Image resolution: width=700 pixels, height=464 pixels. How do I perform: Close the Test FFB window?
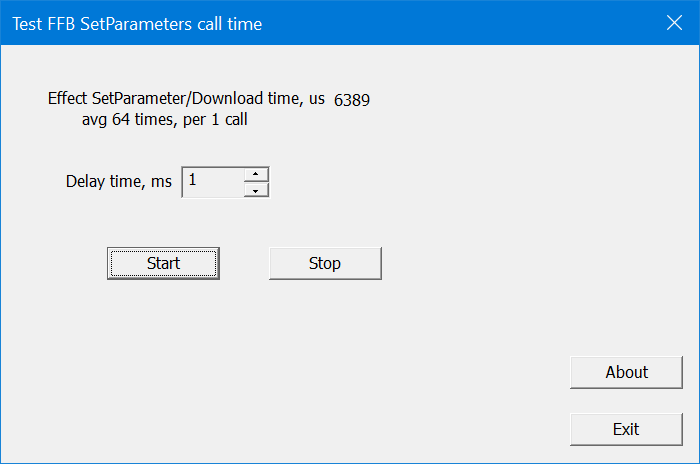(673, 23)
